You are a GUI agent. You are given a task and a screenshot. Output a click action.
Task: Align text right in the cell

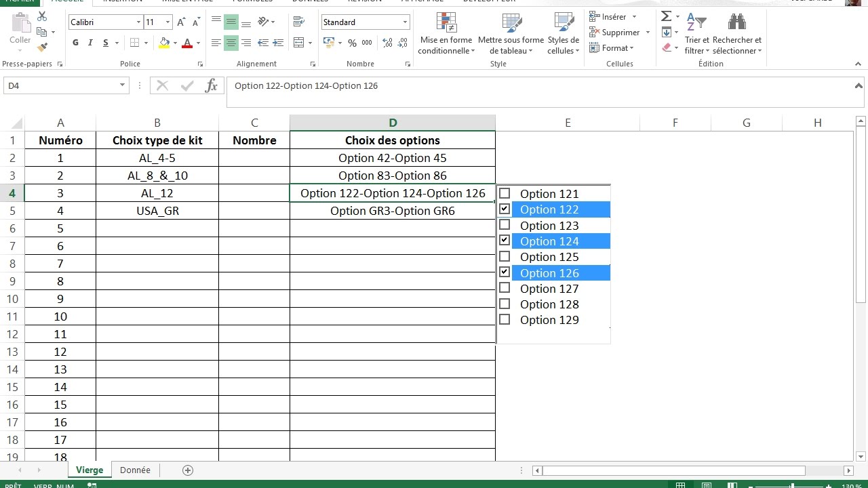point(246,43)
